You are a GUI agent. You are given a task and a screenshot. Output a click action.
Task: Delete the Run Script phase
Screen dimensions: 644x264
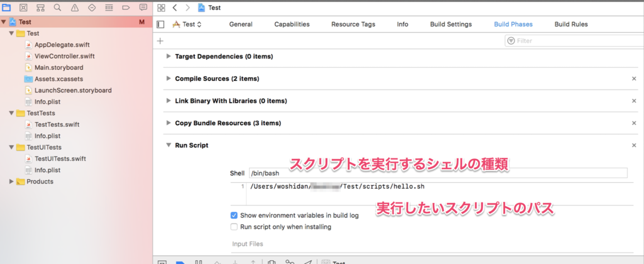click(634, 145)
